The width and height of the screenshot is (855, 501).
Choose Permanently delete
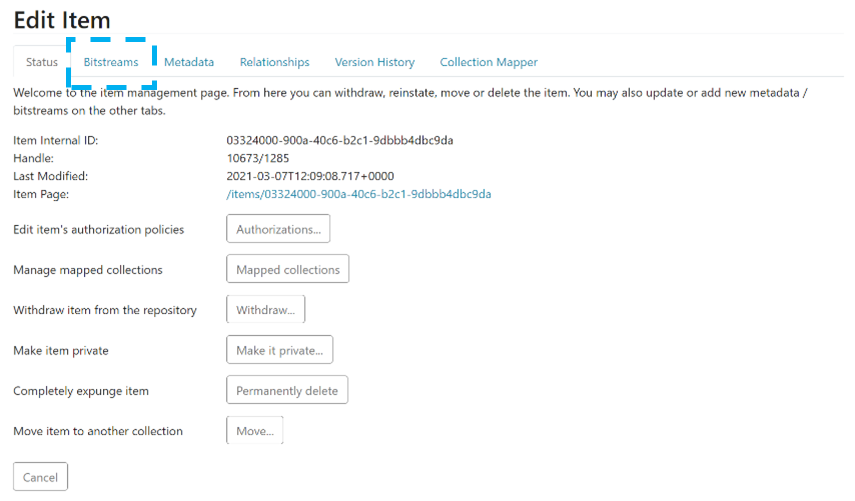287,390
